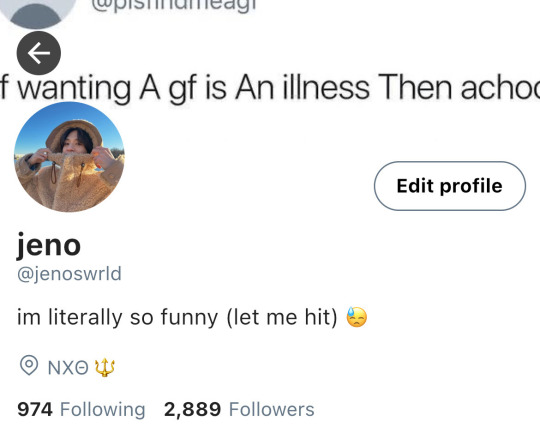Open the 2,889 Followers list
Viewport: 540px width, 427px height.
pyautogui.click(x=239, y=409)
